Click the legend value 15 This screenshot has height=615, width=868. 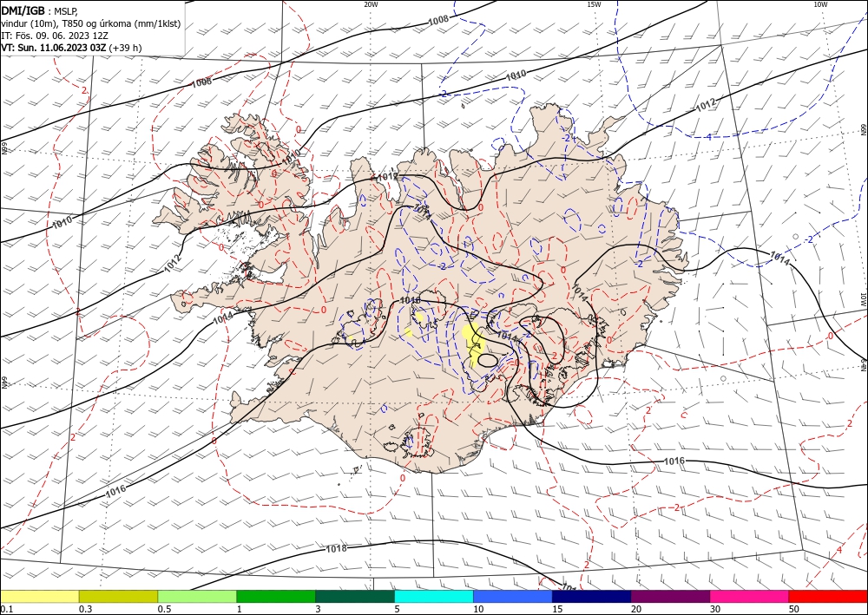click(557, 609)
